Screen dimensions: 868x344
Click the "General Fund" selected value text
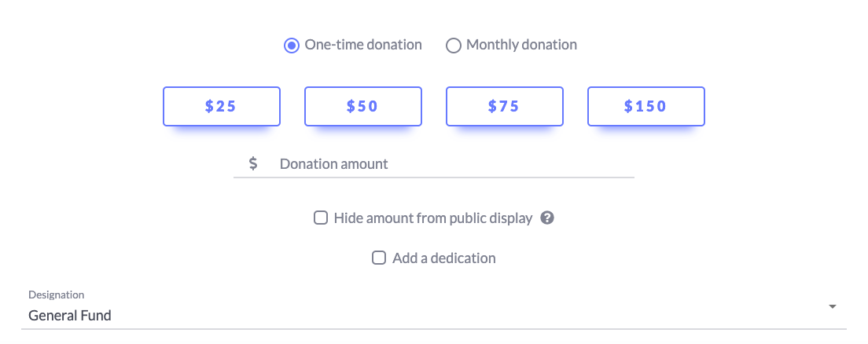pyautogui.click(x=70, y=316)
